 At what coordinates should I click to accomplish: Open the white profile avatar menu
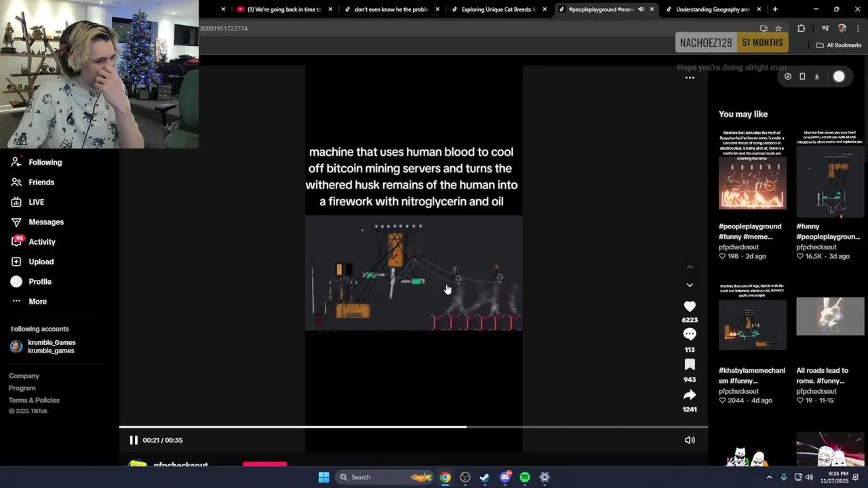point(840,77)
